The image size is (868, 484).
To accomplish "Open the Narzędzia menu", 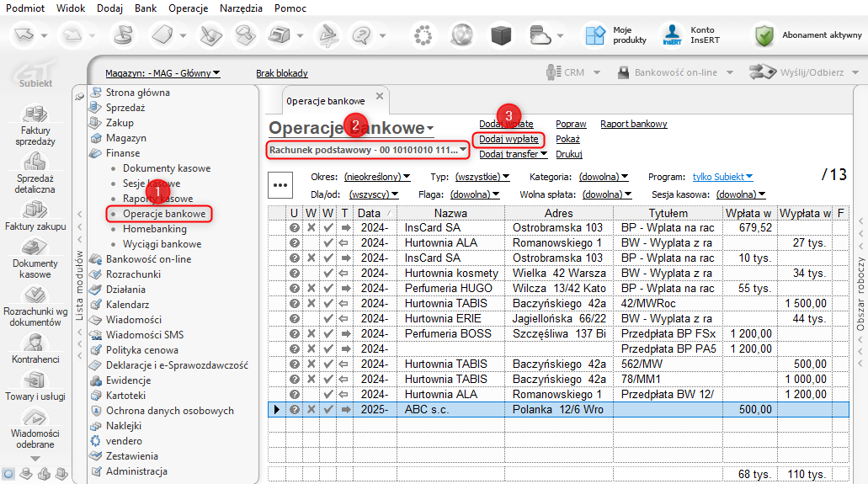I will [x=242, y=8].
